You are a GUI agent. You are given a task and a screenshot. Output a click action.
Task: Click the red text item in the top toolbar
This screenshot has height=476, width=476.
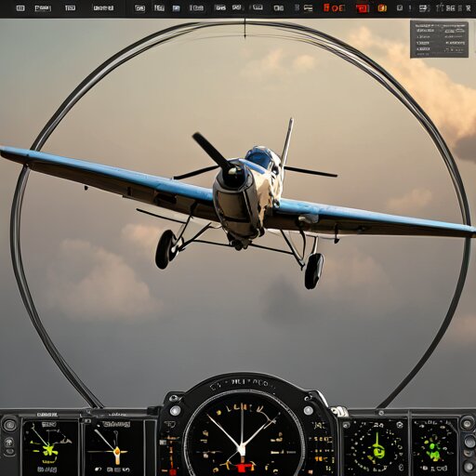335,8
